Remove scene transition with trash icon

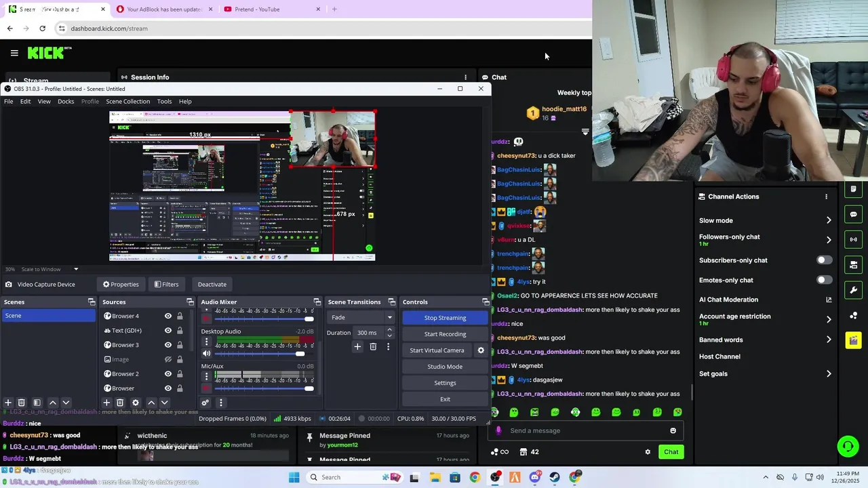(x=373, y=346)
